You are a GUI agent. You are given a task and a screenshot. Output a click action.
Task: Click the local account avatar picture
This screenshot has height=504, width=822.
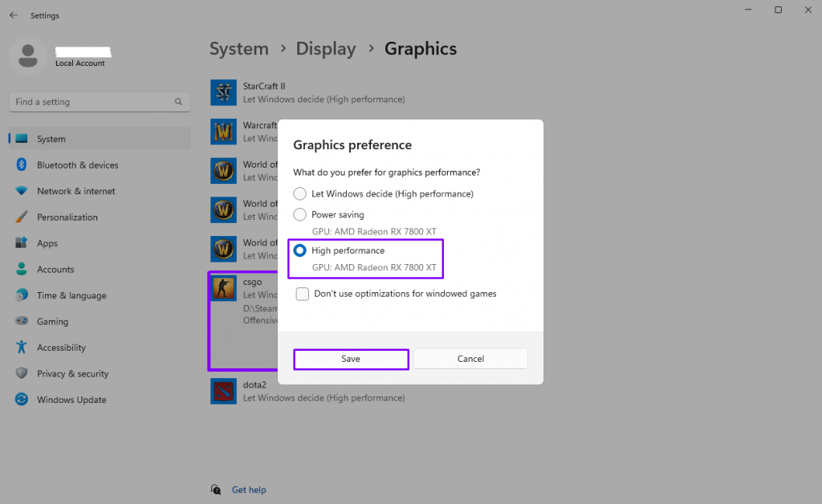tap(28, 55)
